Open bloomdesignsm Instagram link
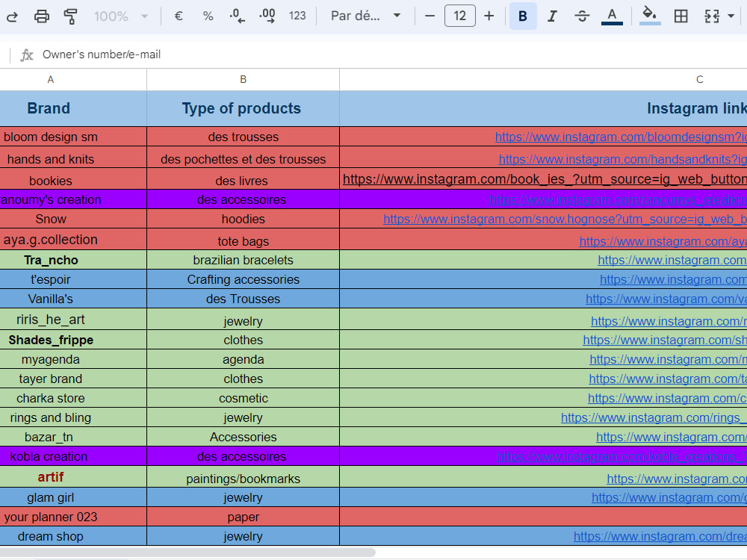747x560 pixels. click(x=621, y=137)
